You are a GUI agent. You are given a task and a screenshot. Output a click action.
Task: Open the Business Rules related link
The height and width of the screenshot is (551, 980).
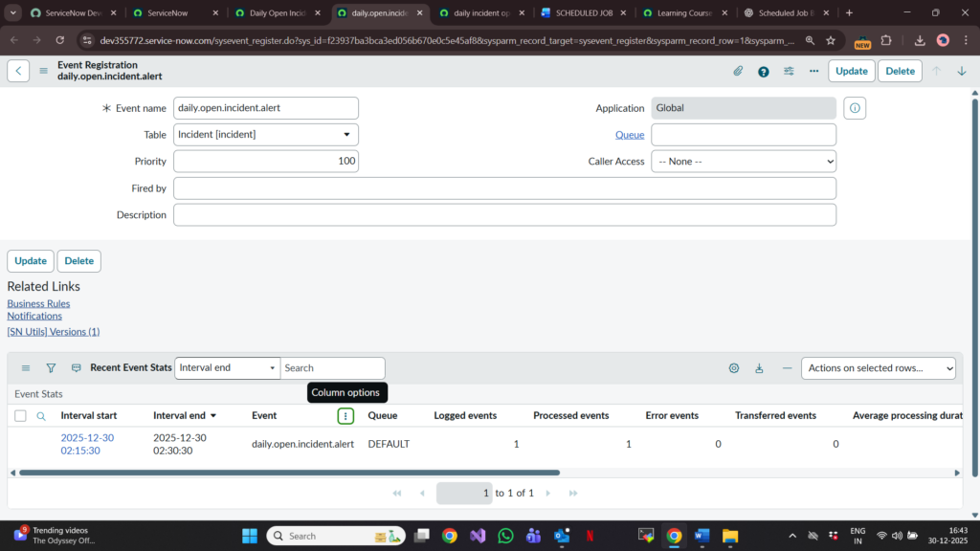[x=38, y=303]
